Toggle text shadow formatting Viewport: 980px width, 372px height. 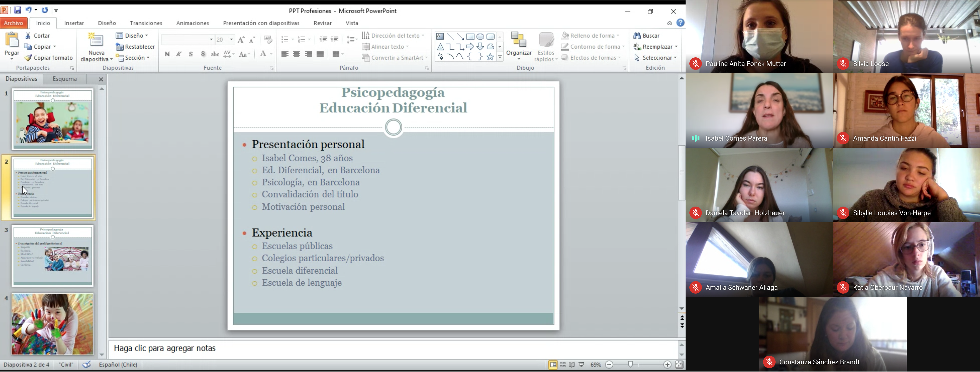tap(203, 54)
